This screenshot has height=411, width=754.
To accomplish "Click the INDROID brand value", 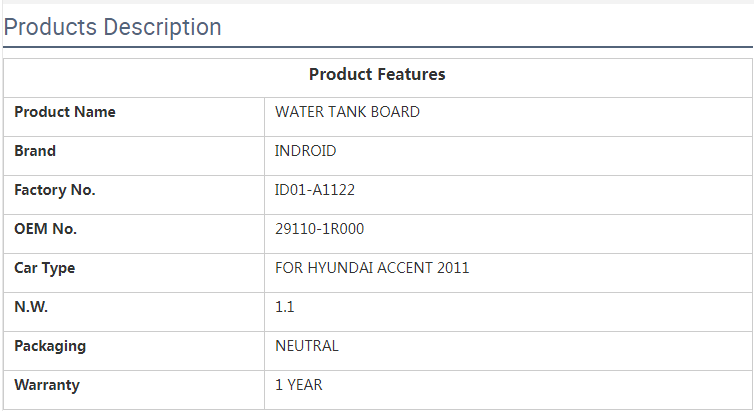I will pyautogui.click(x=305, y=151).
